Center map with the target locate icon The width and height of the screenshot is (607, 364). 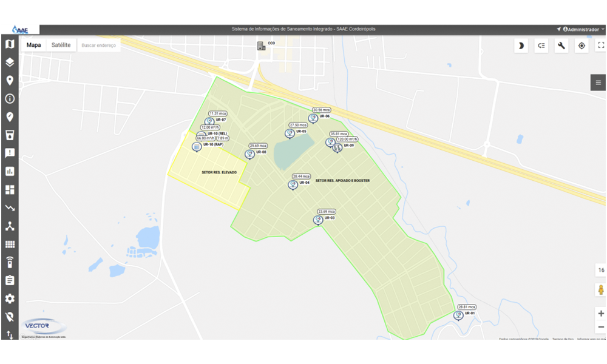(582, 45)
